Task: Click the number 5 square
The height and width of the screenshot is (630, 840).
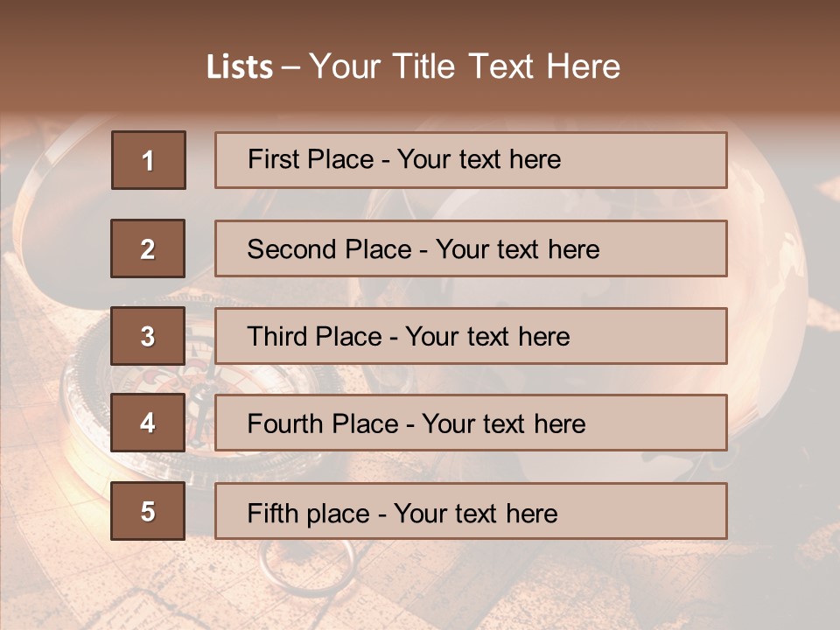Action: tap(148, 511)
